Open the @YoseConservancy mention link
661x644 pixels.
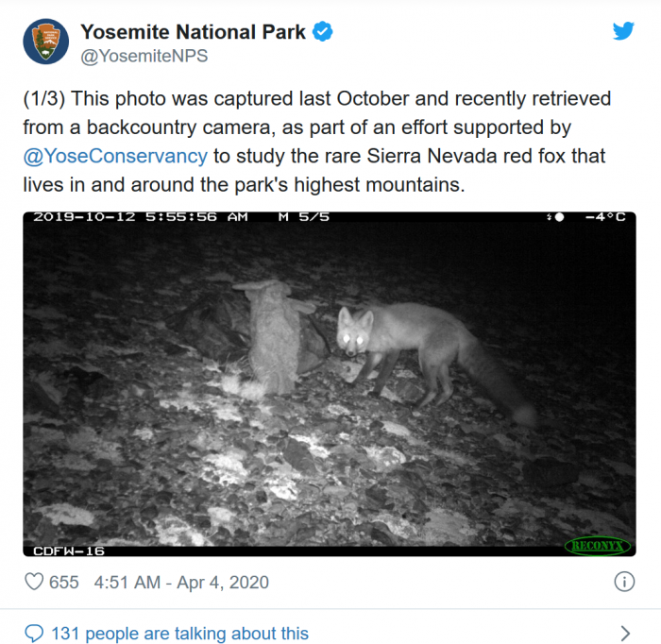(x=114, y=155)
